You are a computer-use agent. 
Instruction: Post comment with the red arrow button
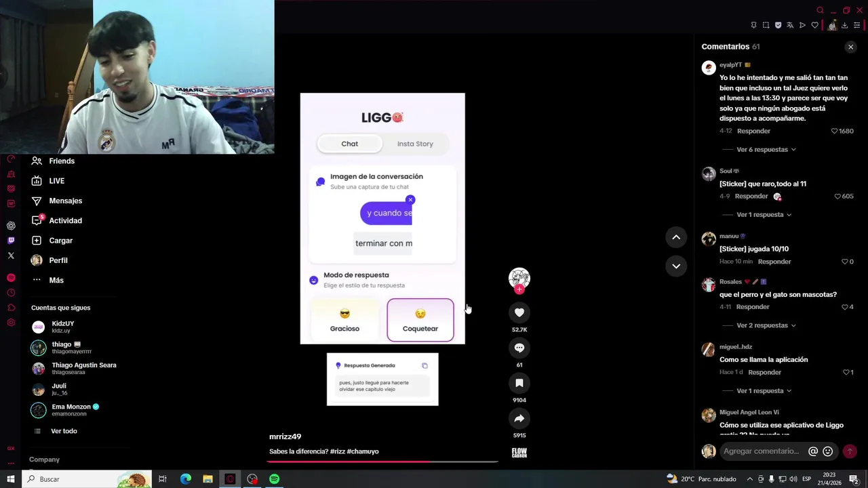[850, 451]
